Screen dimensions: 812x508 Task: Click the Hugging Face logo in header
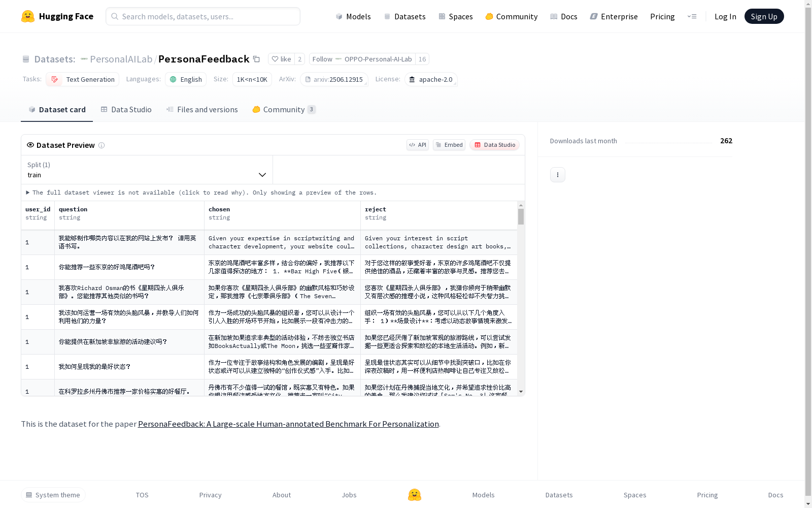[x=57, y=16]
